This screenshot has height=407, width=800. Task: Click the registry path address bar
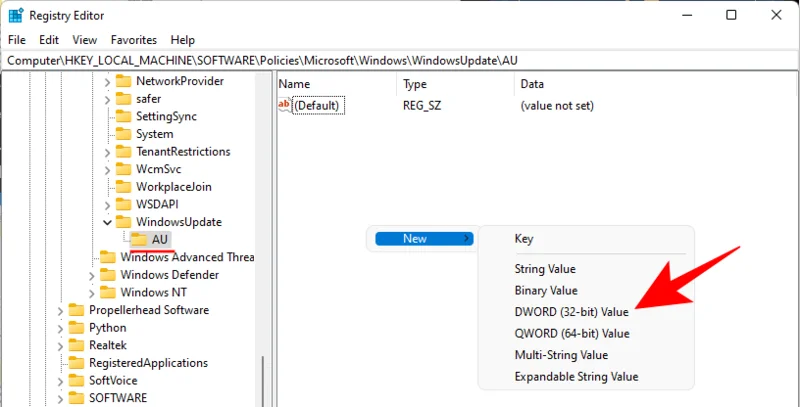click(x=400, y=61)
